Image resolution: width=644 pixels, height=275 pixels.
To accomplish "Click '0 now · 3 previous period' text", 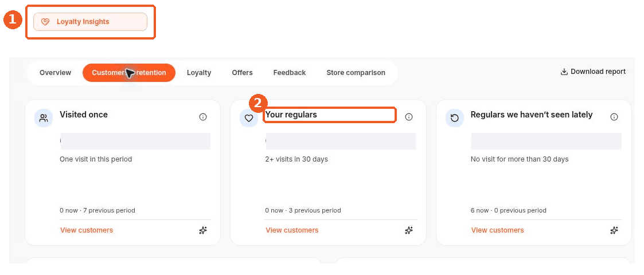I will 303,210.
